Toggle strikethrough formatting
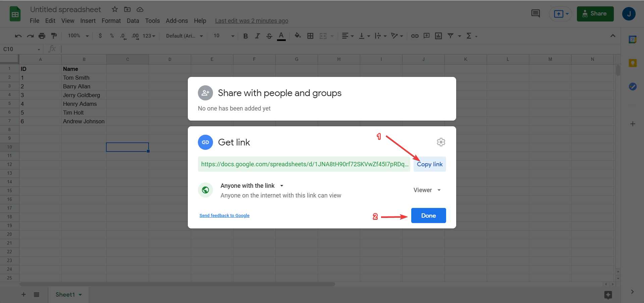Image resolution: width=644 pixels, height=303 pixels. [x=269, y=36]
